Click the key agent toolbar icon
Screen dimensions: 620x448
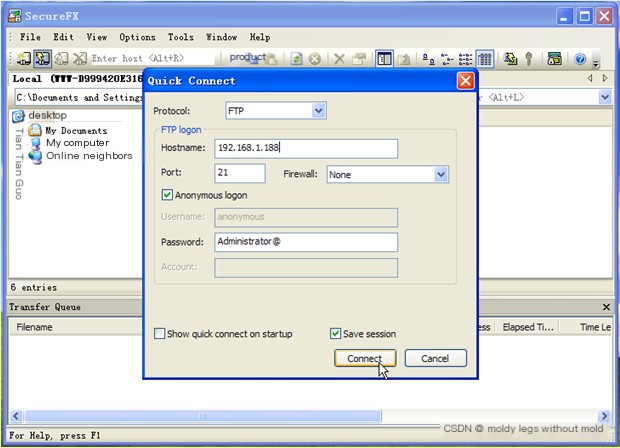[x=529, y=59]
